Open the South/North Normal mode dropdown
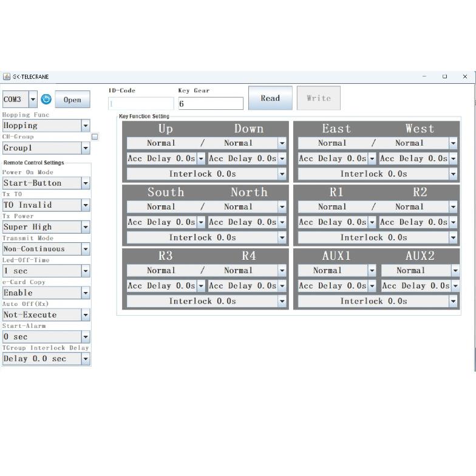 coord(206,206)
